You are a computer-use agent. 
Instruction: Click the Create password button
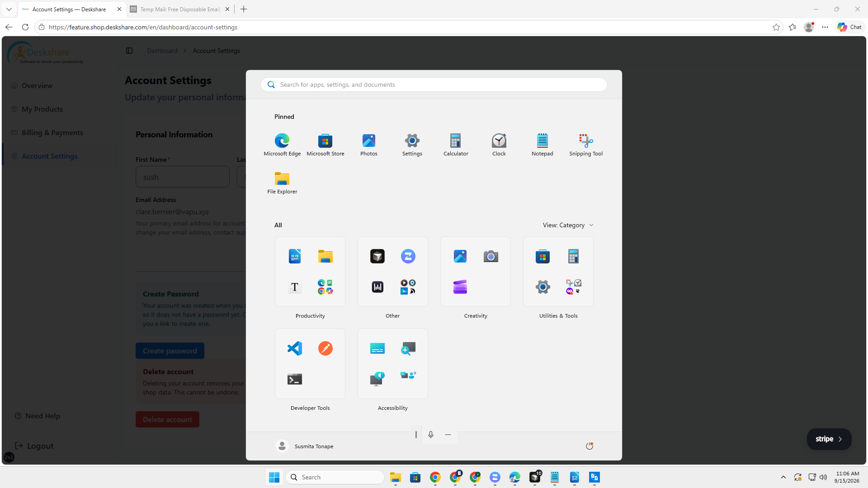pos(170,351)
